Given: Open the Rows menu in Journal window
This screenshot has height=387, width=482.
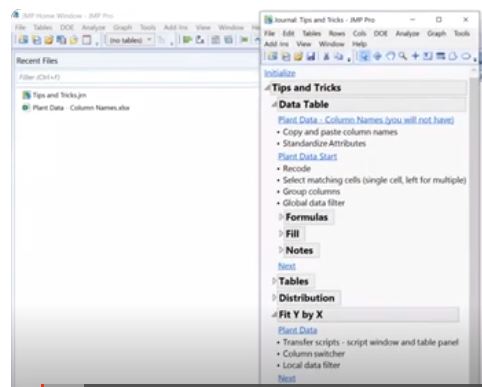Looking at the screenshot, I should 337,33.
